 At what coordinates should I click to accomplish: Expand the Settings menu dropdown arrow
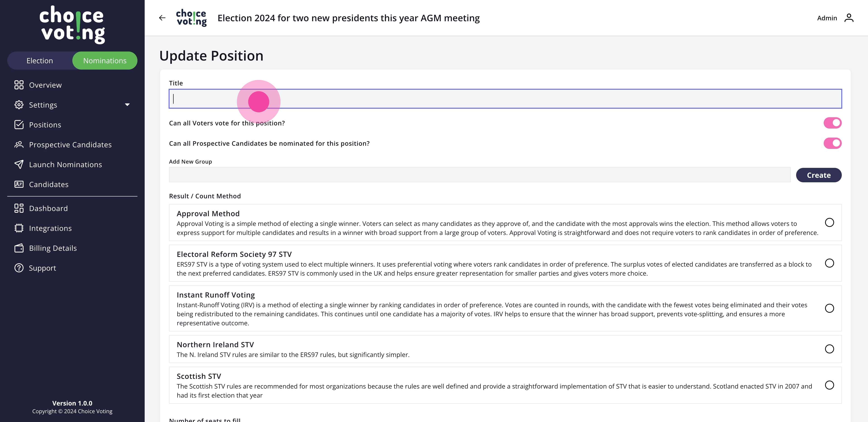click(x=127, y=105)
